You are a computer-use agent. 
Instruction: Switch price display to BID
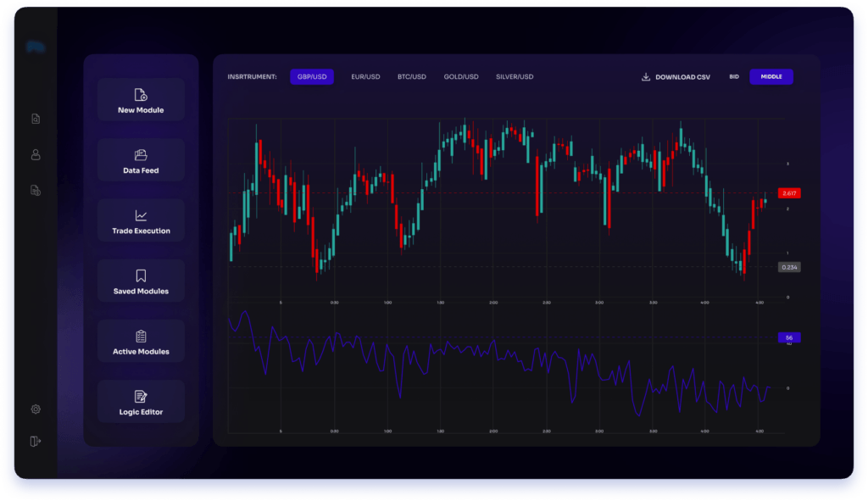click(x=733, y=76)
